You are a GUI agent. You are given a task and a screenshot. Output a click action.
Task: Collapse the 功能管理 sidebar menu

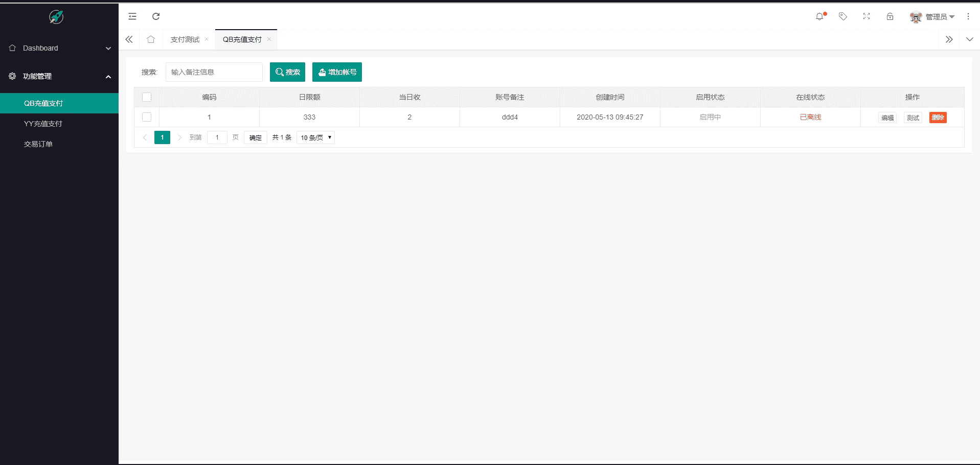(59, 76)
